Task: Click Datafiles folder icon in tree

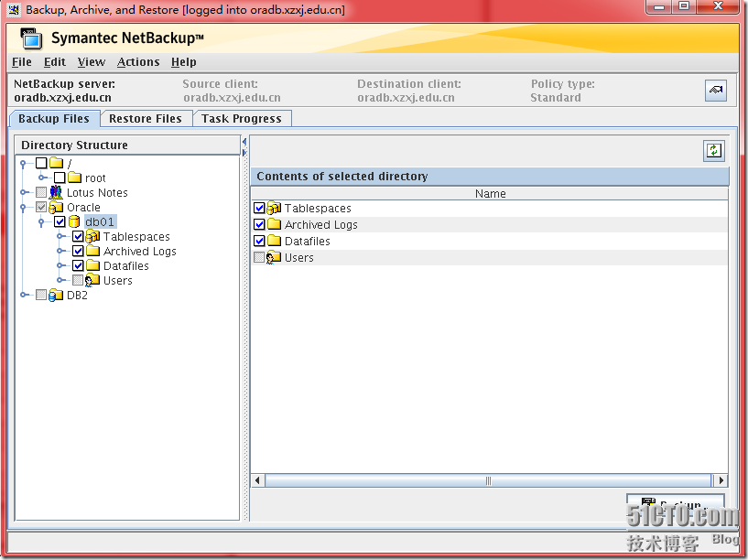Action: pos(93,265)
